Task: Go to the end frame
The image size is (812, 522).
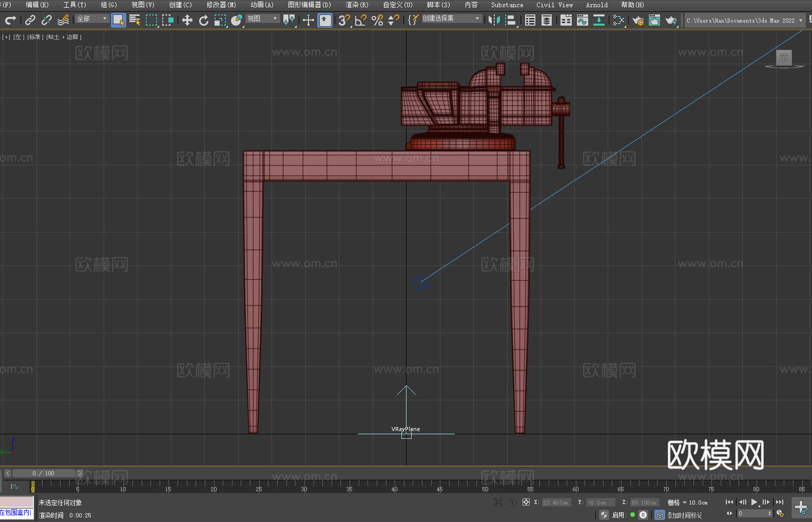Action: pos(780,502)
